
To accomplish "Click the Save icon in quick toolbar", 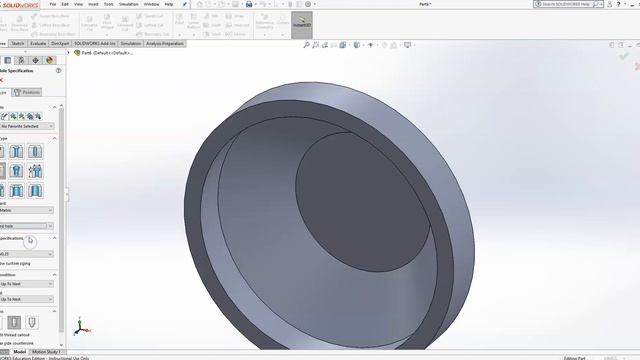I will (x=236, y=4).
